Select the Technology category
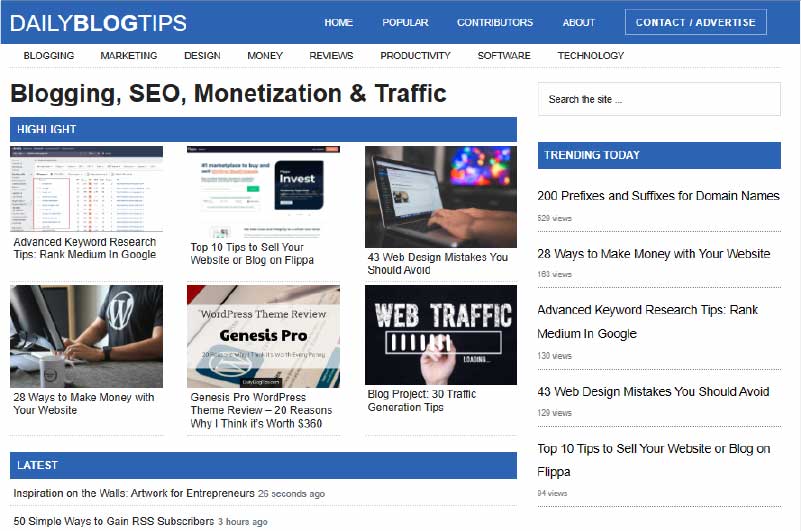 (x=591, y=55)
